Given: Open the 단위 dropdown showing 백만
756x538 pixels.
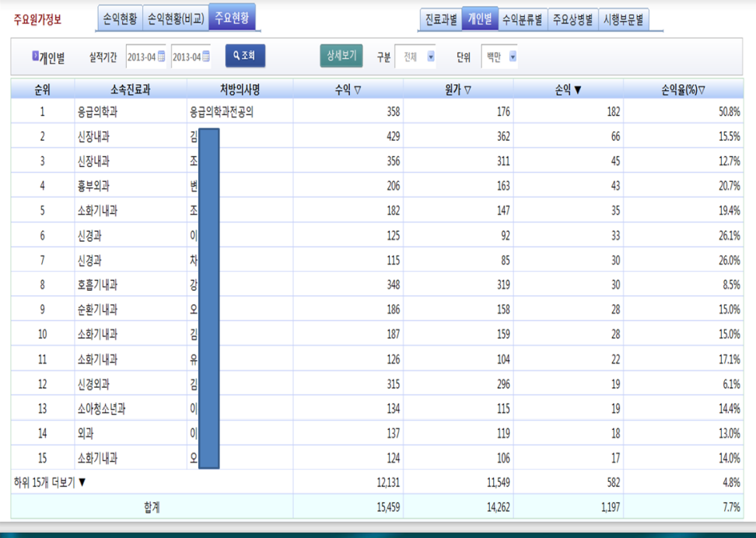Looking at the screenshot, I should click(x=499, y=57).
